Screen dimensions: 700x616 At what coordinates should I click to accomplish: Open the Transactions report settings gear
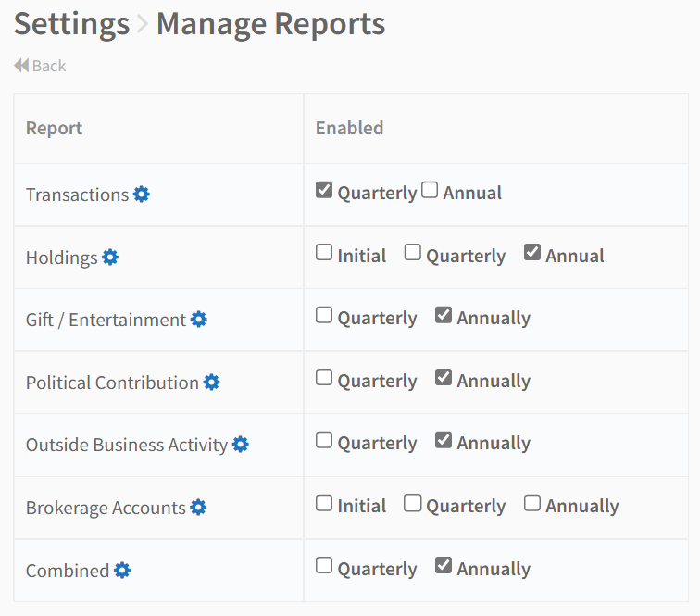pyautogui.click(x=142, y=195)
